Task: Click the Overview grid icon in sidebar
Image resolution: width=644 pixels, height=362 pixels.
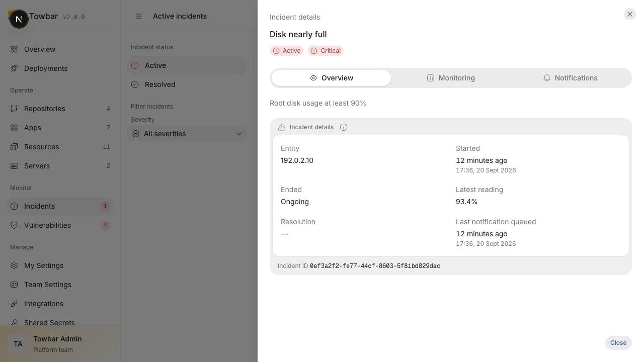Action: coord(14,49)
